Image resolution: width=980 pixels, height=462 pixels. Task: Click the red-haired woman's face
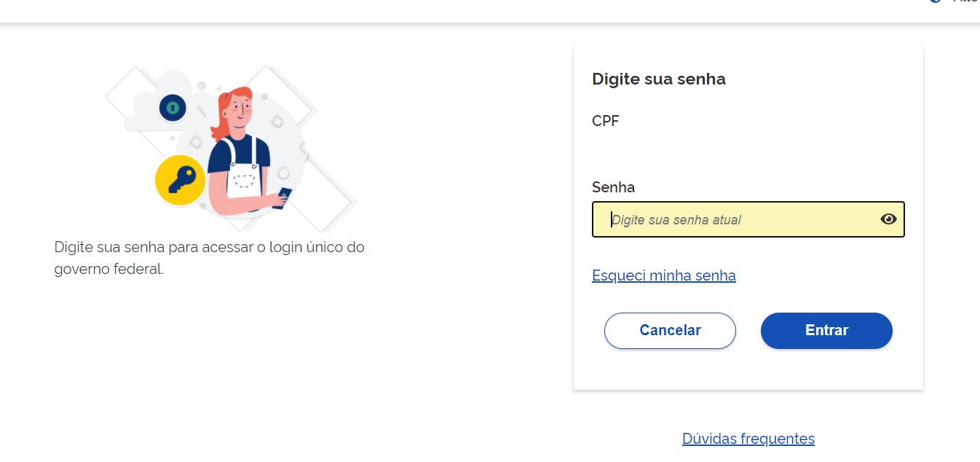240,113
